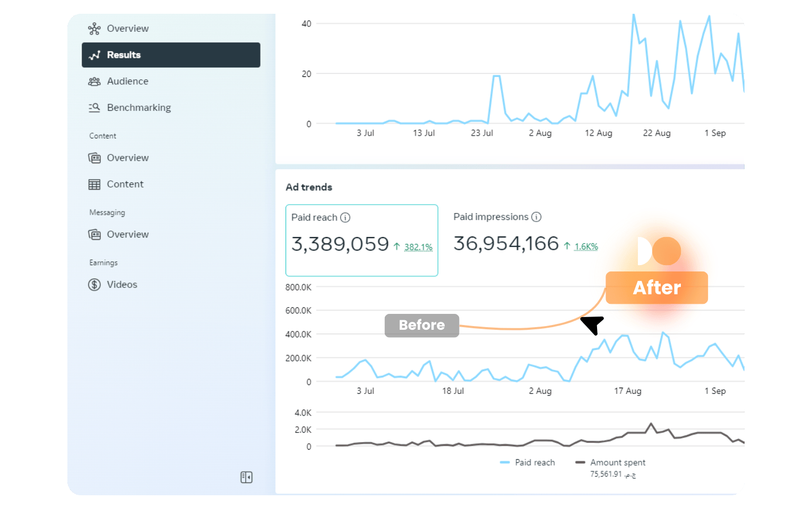Viewport: 812px width, 509px height.
Task: Click the orange After label
Action: 656,288
